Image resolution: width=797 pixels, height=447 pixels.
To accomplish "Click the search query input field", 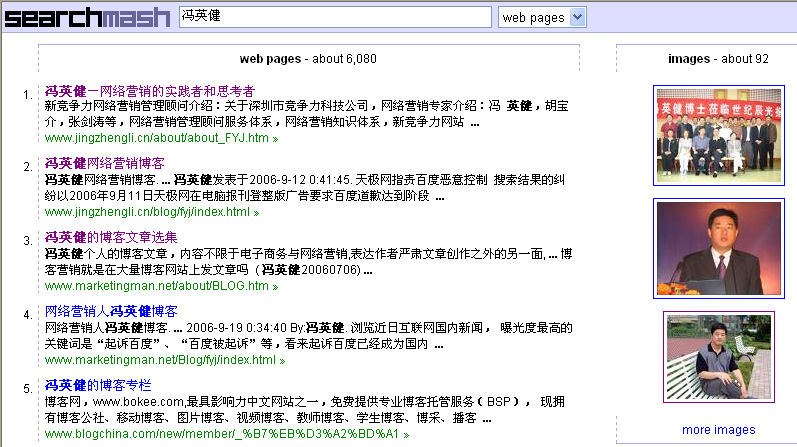I will 335,17.
